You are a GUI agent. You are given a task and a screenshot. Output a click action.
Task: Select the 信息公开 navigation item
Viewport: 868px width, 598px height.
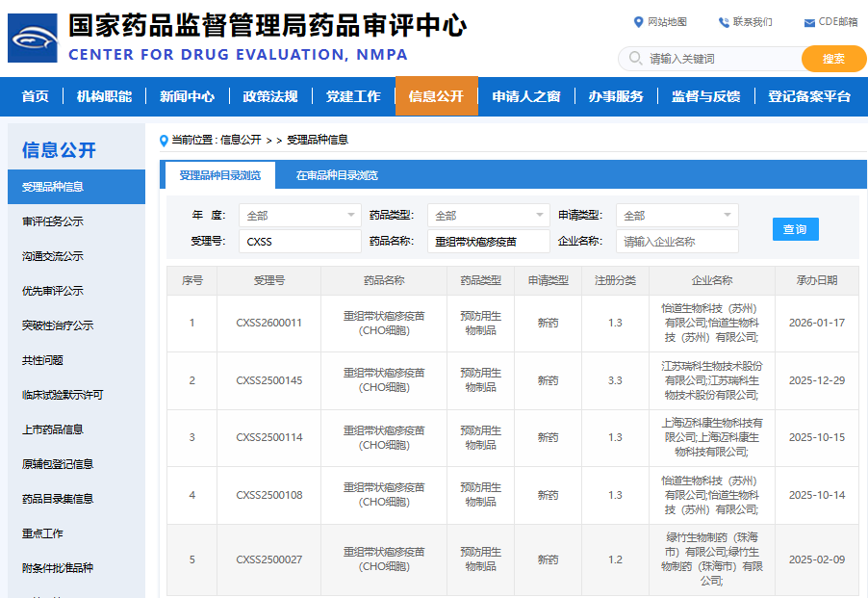coord(436,96)
